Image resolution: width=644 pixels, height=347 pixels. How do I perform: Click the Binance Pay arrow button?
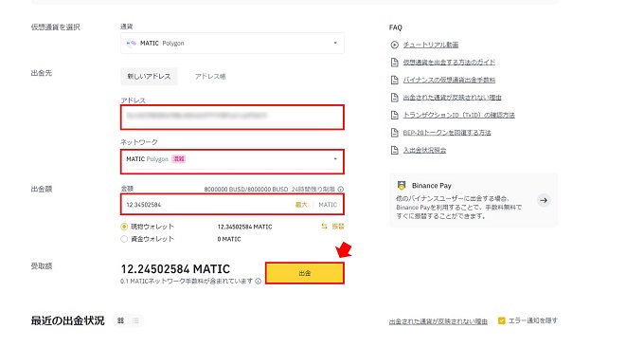coord(544,201)
